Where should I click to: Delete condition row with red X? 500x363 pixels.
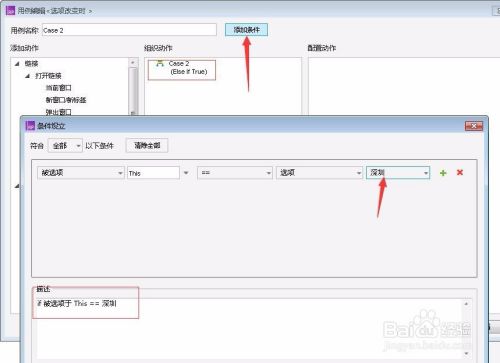pyautogui.click(x=460, y=172)
